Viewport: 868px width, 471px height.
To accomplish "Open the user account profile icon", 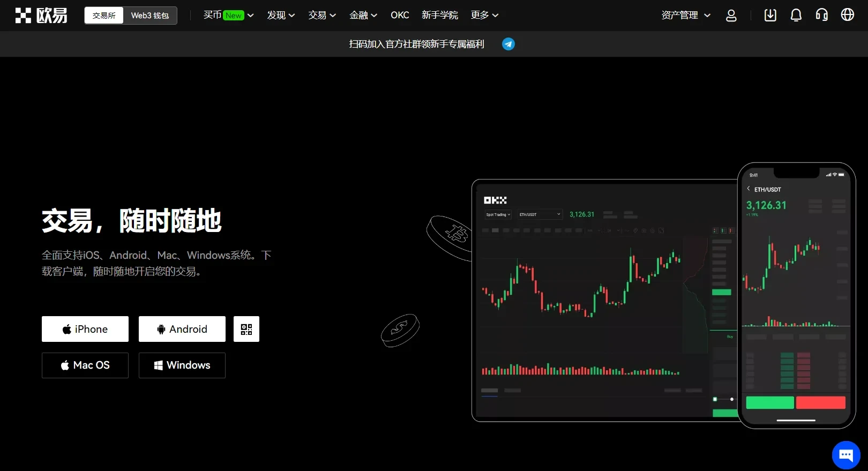I will coord(731,16).
